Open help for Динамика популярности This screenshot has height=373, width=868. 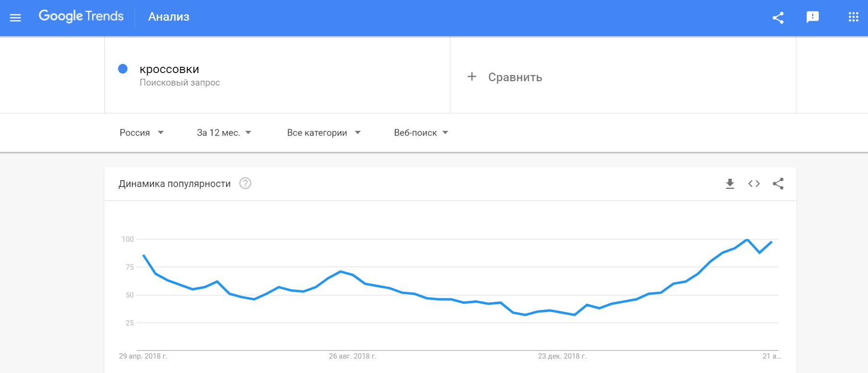coord(245,184)
